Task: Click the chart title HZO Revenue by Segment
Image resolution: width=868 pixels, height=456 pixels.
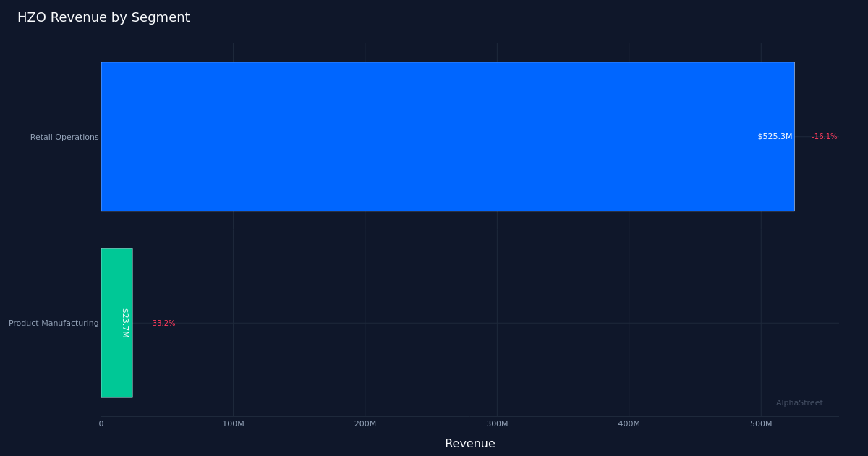Action: tap(103, 17)
